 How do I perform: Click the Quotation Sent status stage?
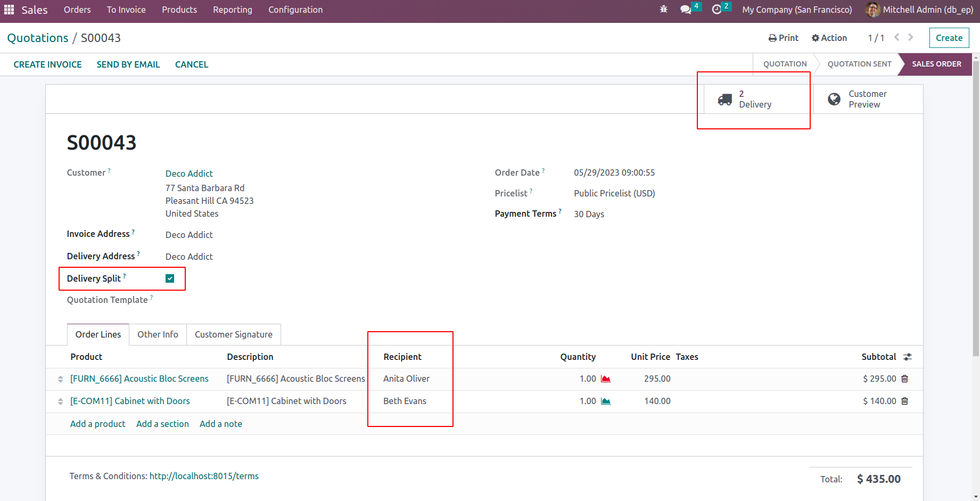859,64
